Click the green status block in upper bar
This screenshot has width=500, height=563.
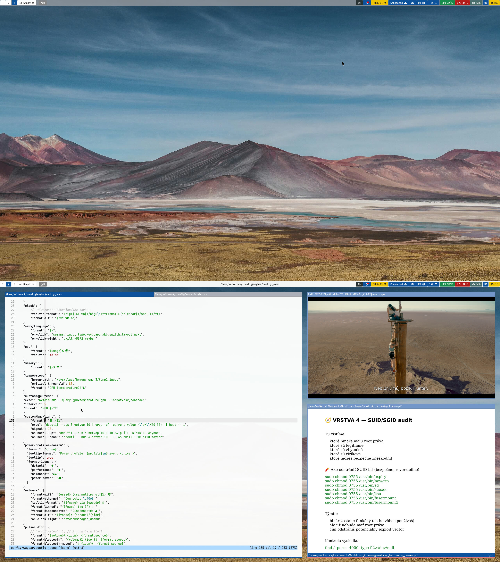pyautogui.click(x=447, y=3)
